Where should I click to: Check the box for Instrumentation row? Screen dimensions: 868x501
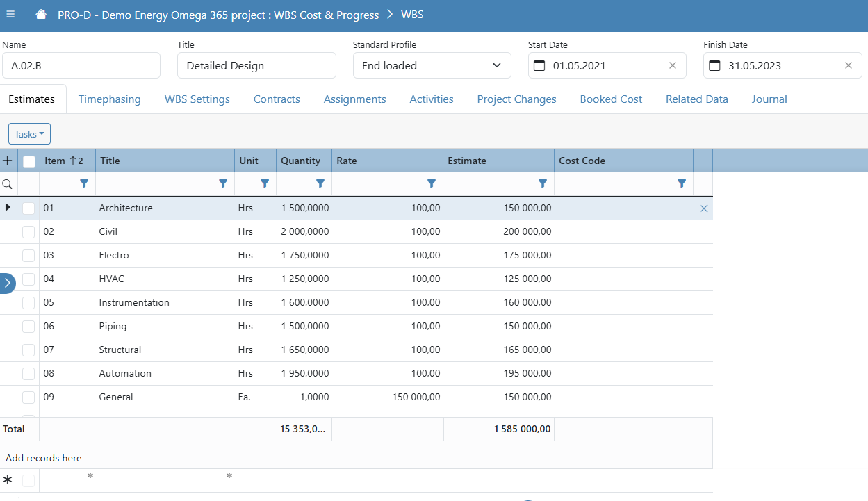28,302
